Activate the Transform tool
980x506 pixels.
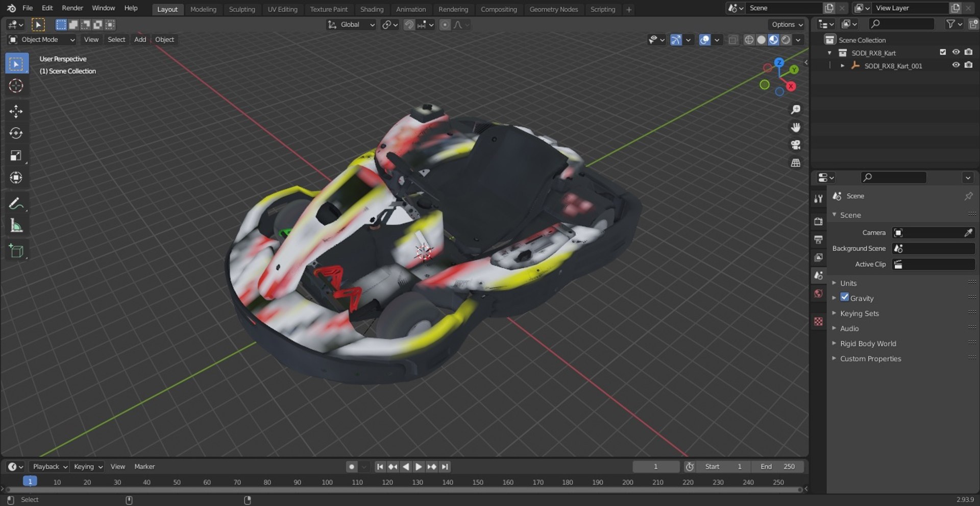tap(16, 178)
